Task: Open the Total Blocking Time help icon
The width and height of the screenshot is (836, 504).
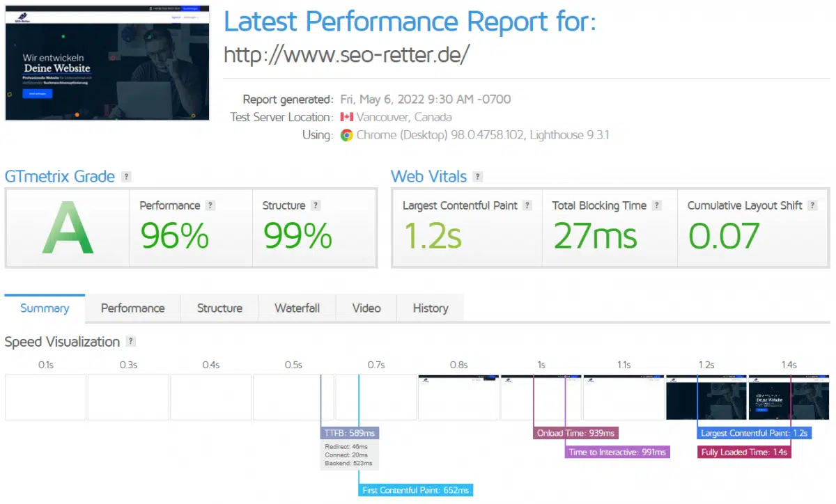Action: (x=656, y=205)
